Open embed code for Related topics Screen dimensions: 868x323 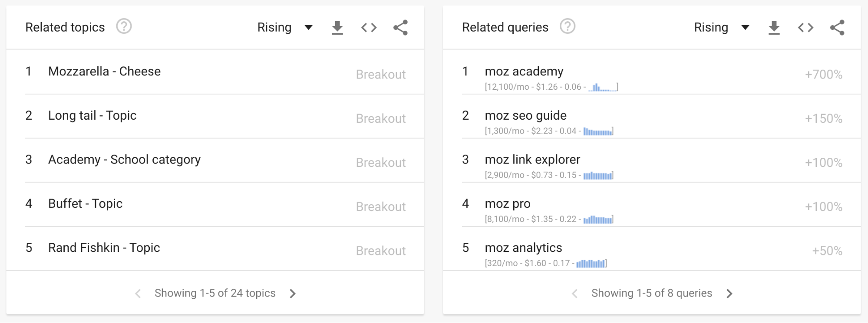[369, 27]
